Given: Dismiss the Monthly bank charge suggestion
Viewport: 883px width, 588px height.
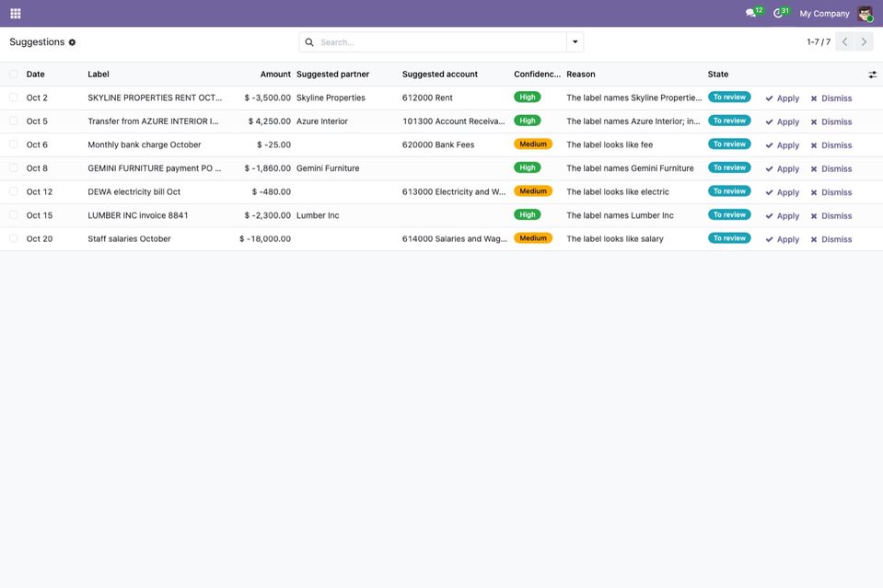Looking at the screenshot, I should tap(831, 145).
